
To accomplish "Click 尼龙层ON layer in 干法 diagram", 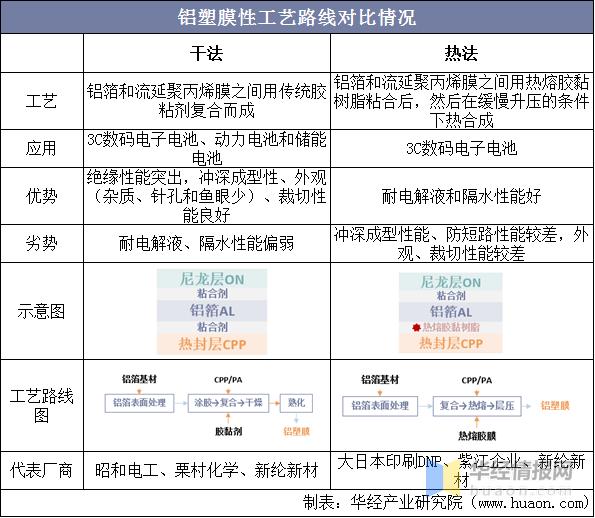I will (212, 279).
